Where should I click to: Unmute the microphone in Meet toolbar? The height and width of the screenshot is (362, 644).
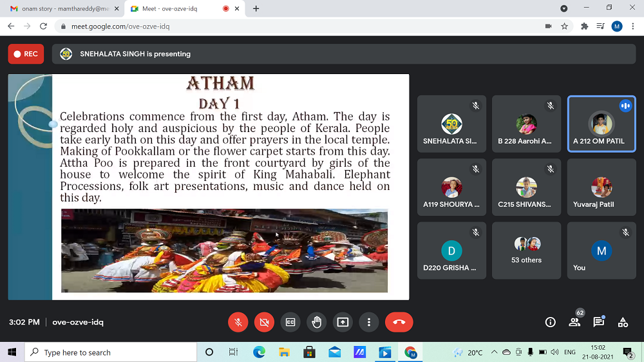pos(238,322)
